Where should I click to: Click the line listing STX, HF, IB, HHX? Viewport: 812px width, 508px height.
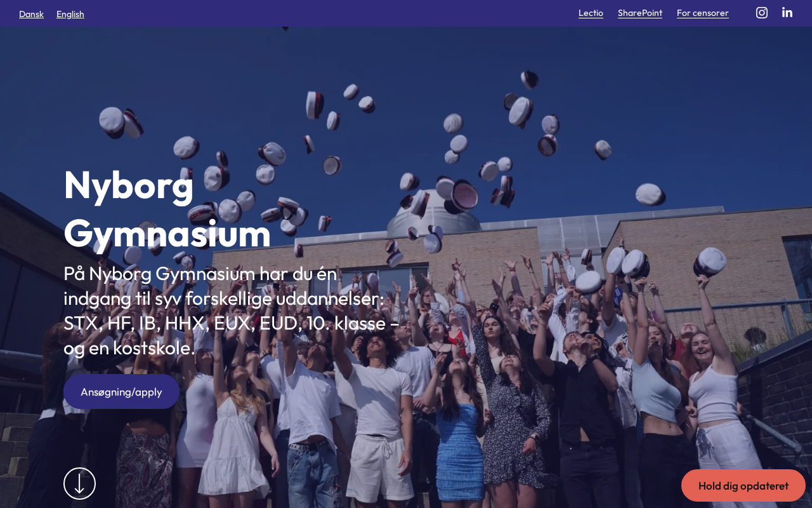tap(232, 323)
